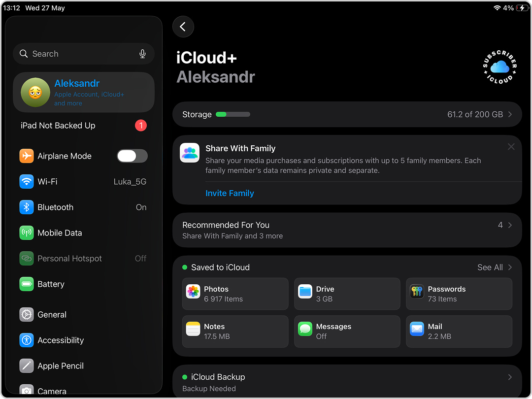Viewport: 532px width, 399px height.
Task: Tap the Mail envelope icon
Action: point(417,329)
